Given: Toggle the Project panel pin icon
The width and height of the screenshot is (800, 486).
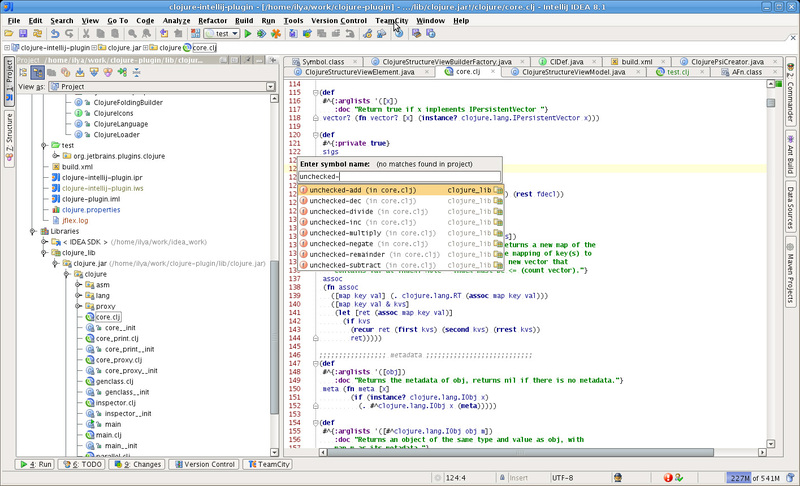Looking at the screenshot, I should [247, 60].
